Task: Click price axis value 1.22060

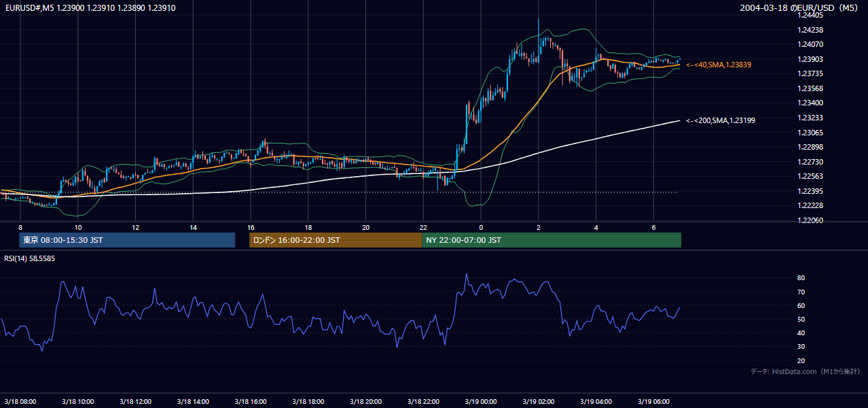Action: (x=810, y=220)
